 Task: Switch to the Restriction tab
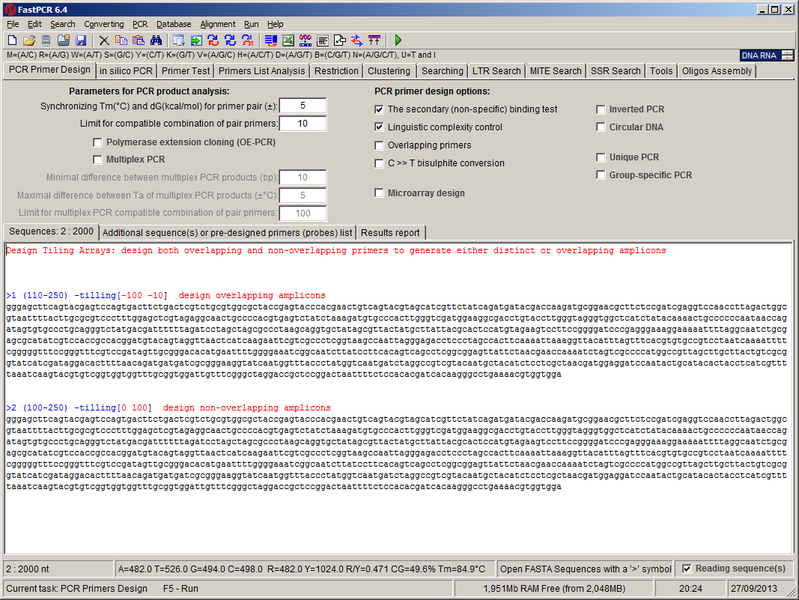pyautogui.click(x=336, y=71)
